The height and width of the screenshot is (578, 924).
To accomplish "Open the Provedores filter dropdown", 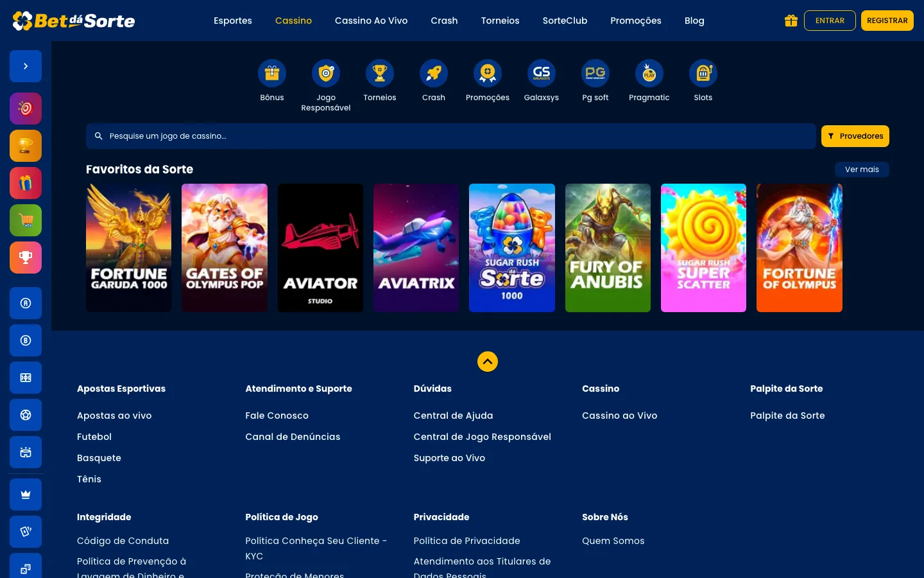I will click(855, 136).
